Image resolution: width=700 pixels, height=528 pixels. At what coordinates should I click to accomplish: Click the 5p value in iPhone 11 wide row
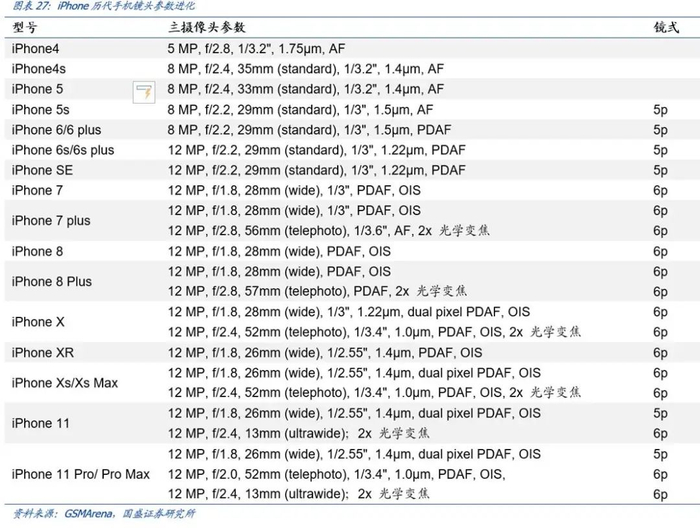pos(660,413)
